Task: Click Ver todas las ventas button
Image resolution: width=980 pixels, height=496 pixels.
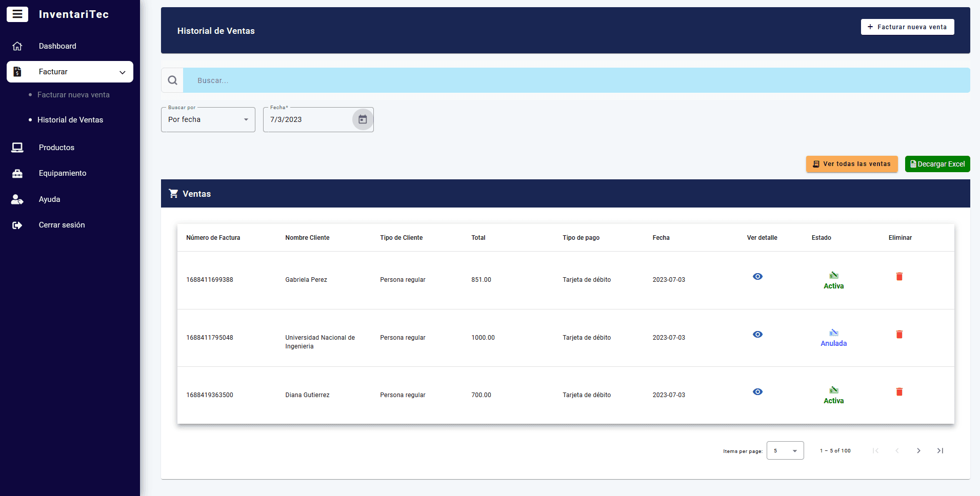Action: 851,164
